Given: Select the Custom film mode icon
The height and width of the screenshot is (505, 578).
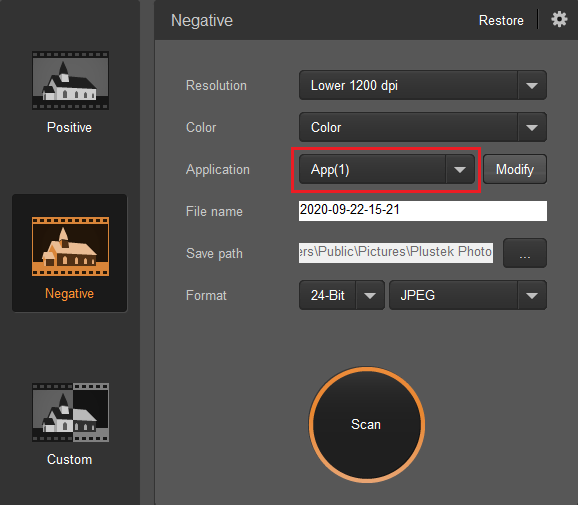Looking at the screenshot, I should pyautogui.click(x=70, y=412).
